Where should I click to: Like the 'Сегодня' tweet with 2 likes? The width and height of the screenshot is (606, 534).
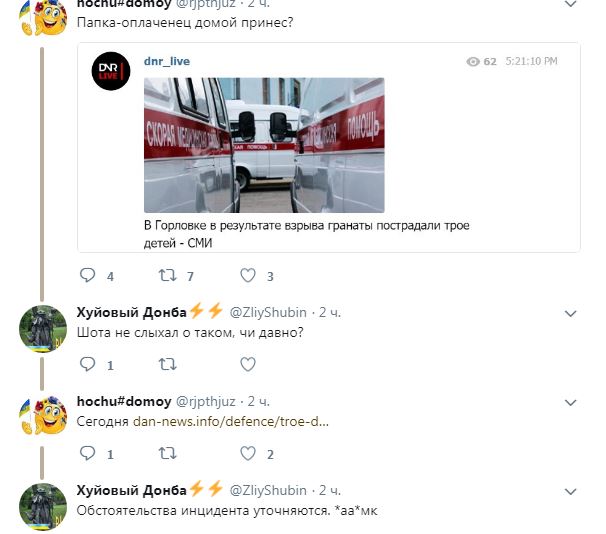[x=248, y=453]
